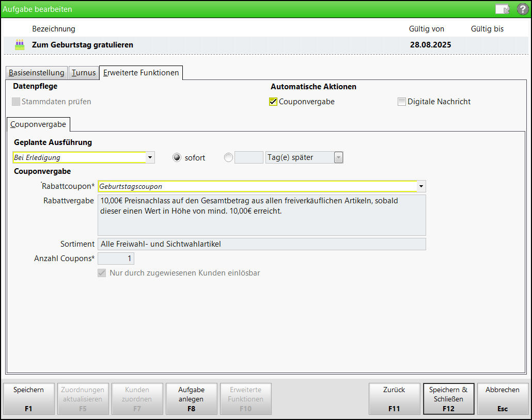This screenshot has height=420, width=532.
Task: Open the Rabattcoupon dropdown list
Action: tap(421, 186)
